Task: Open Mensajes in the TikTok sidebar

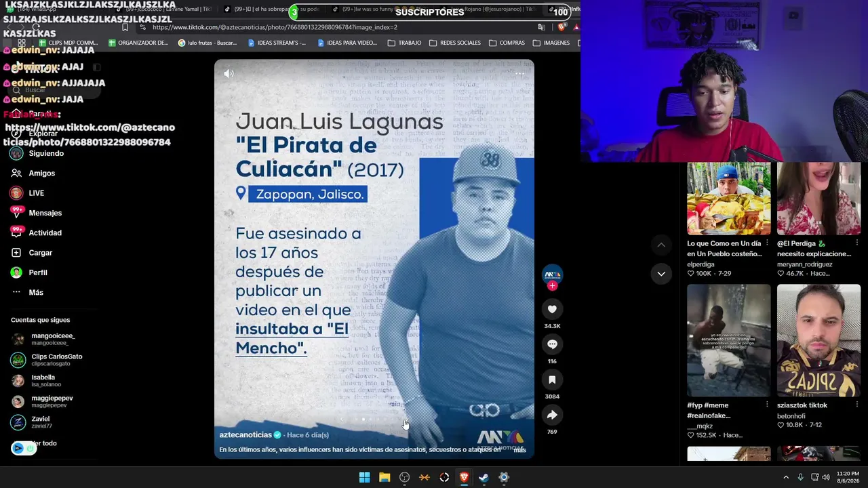Action: point(37,213)
